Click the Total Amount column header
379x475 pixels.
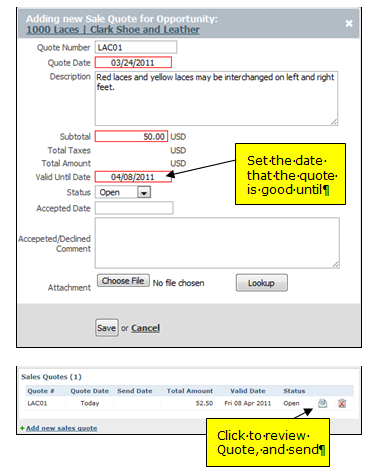coord(190,391)
